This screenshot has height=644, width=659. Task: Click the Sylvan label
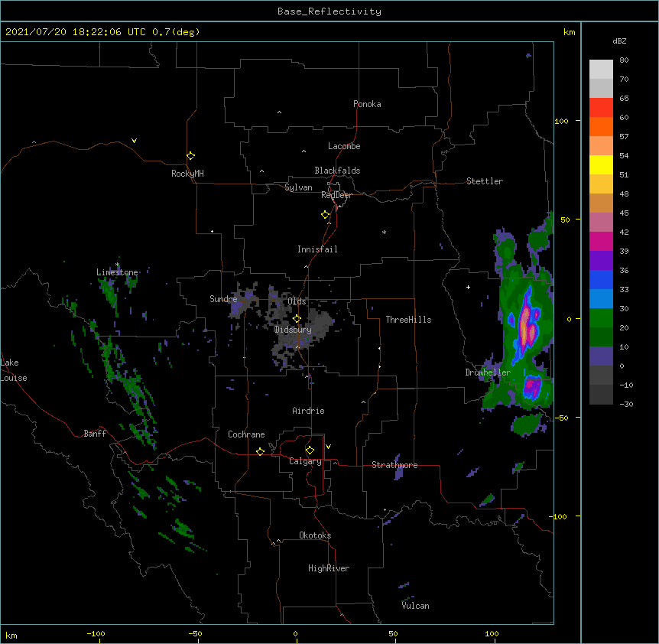(298, 187)
